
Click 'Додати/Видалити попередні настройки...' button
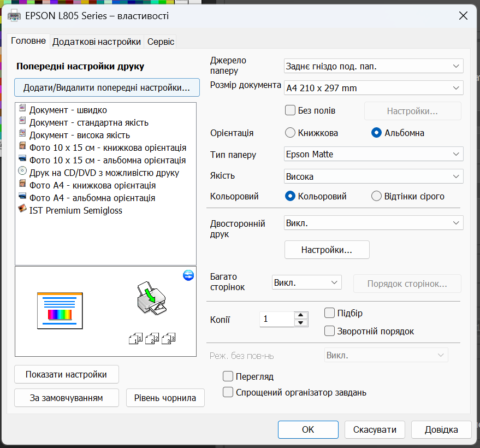coord(107,87)
